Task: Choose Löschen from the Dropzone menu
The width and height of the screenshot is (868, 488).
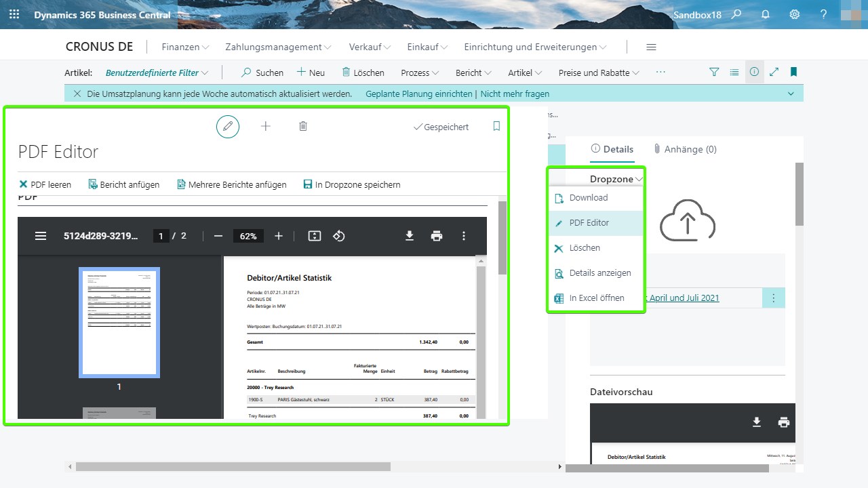Action: 596,248
